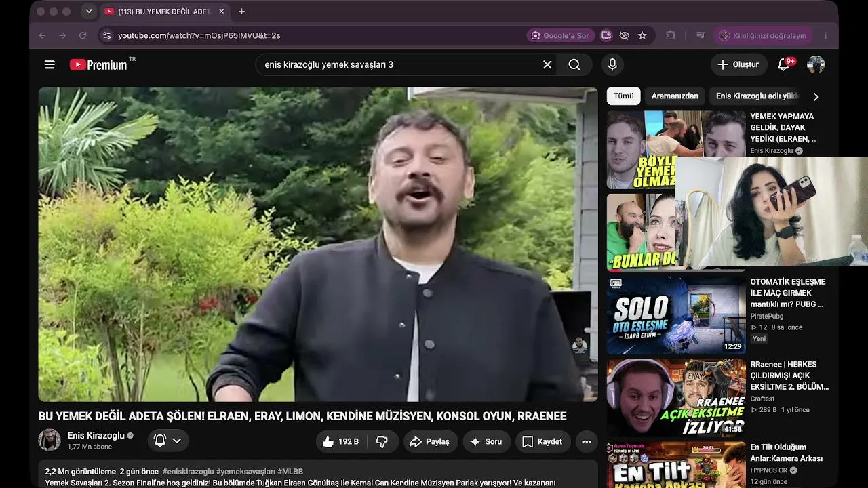Open more actions three-dot menu under video

click(587, 441)
